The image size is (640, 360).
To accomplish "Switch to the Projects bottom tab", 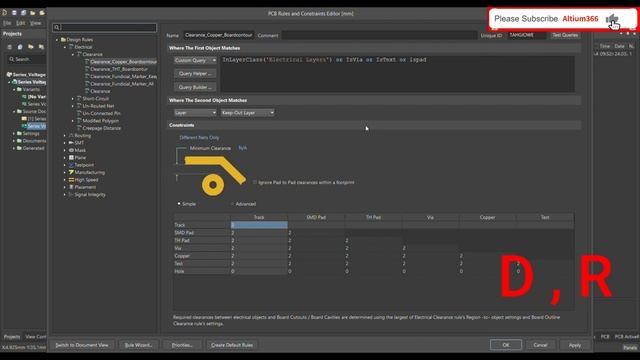I will pos(12,337).
